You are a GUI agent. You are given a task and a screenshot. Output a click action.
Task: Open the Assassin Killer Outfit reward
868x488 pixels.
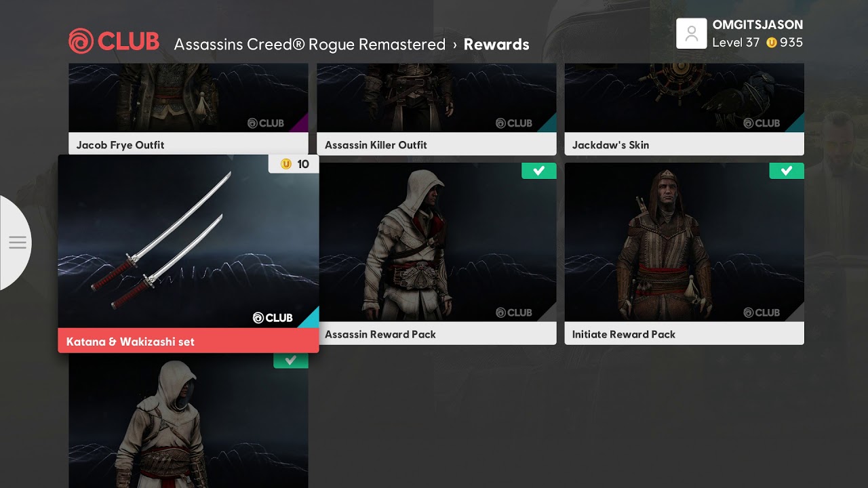click(x=437, y=110)
